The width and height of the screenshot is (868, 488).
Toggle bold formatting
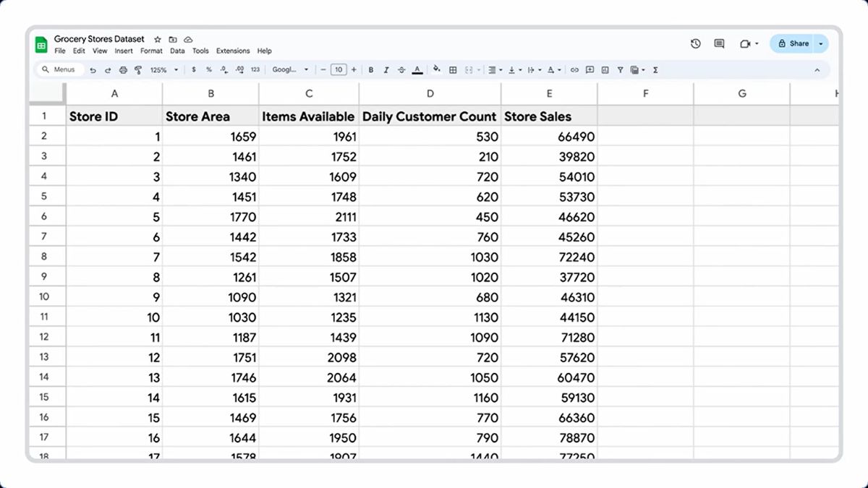tap(371, 70)
